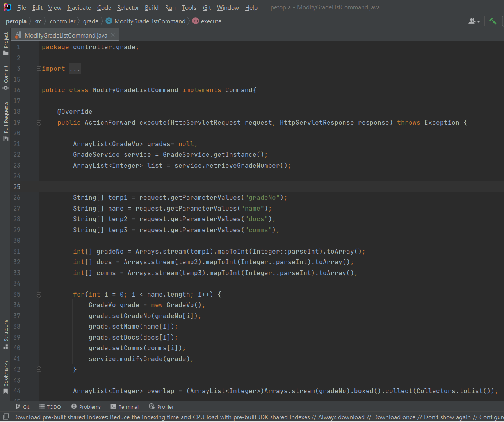The width and height of the screenshot is (504, 422).
Task: Open the File menu
Action: 21,7
